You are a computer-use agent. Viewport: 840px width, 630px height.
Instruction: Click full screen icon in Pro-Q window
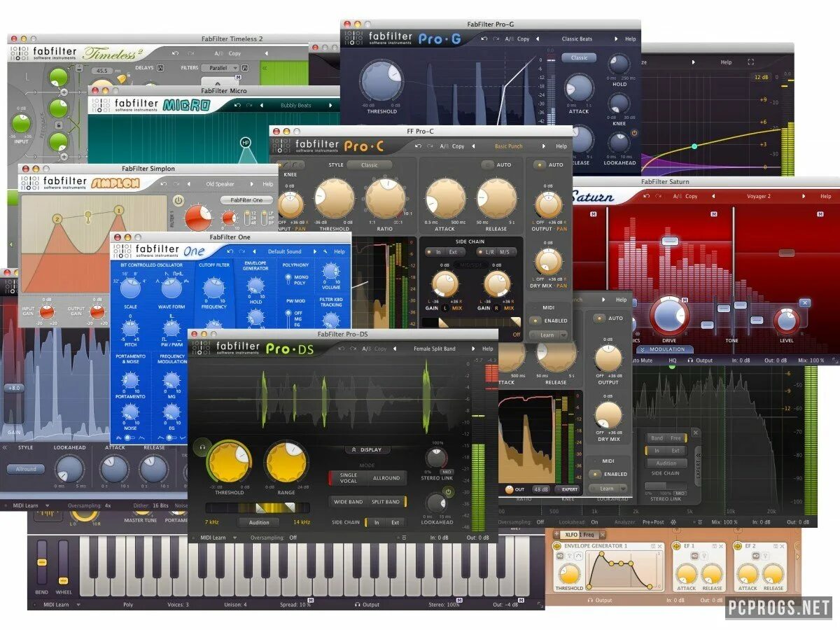tap(751, 62)
